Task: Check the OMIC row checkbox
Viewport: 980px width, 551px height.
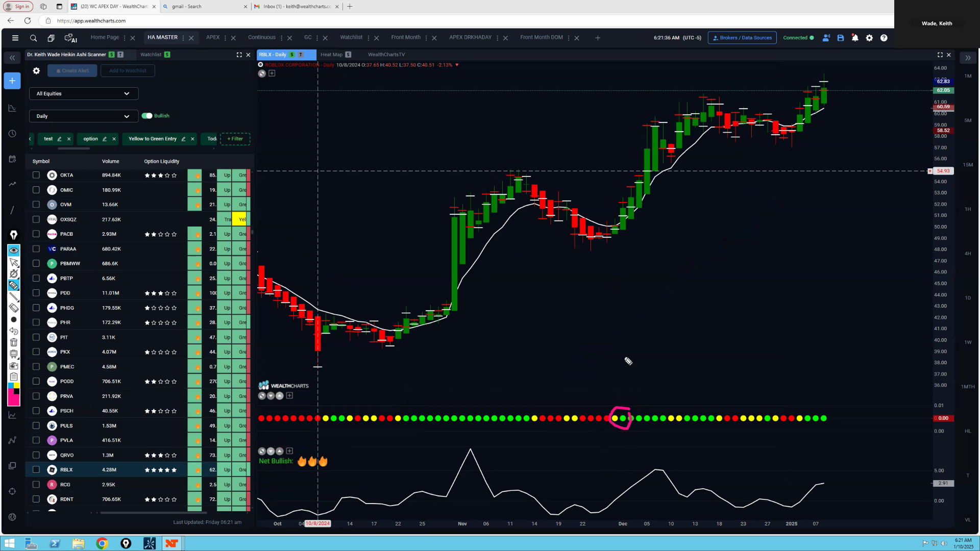Action: [36, 190]
